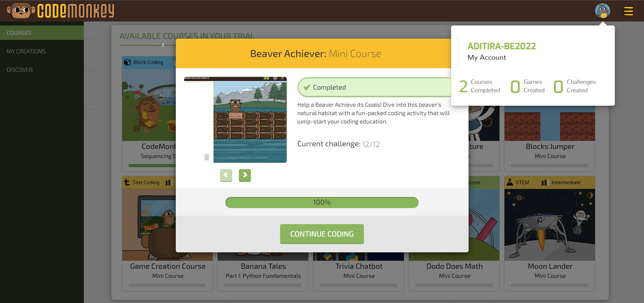644x303 pixels.
Task: Select COURSES in the sidebar
Action: 42,33
